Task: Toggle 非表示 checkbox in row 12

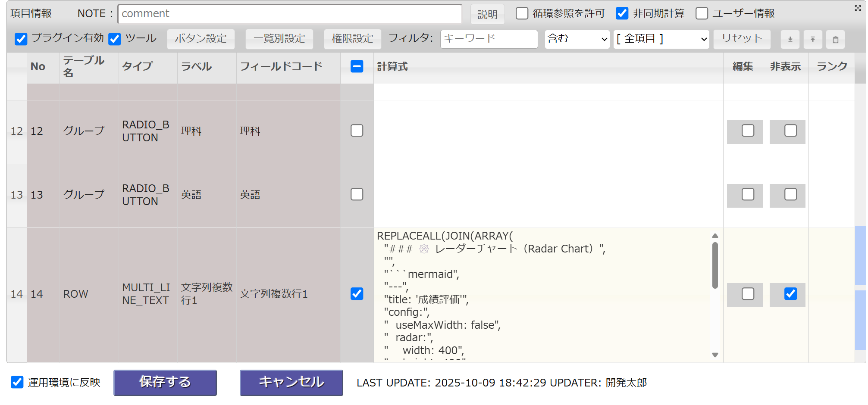Action: (790, 131)
